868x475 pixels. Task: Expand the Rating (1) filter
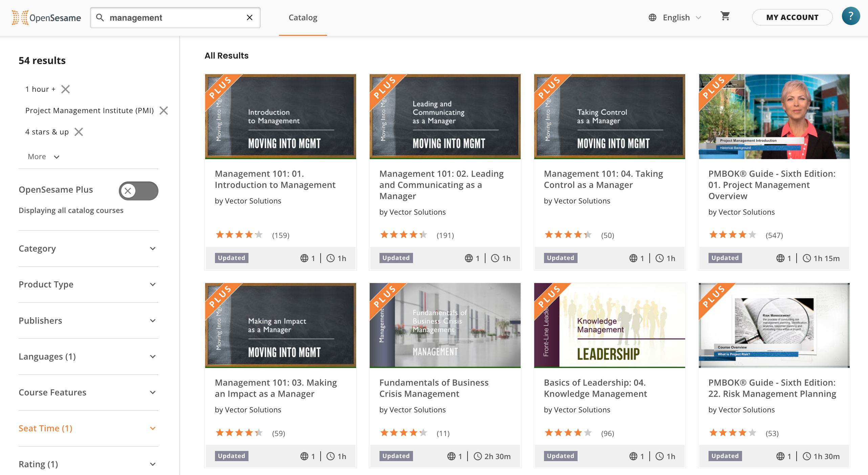[88, 464]
